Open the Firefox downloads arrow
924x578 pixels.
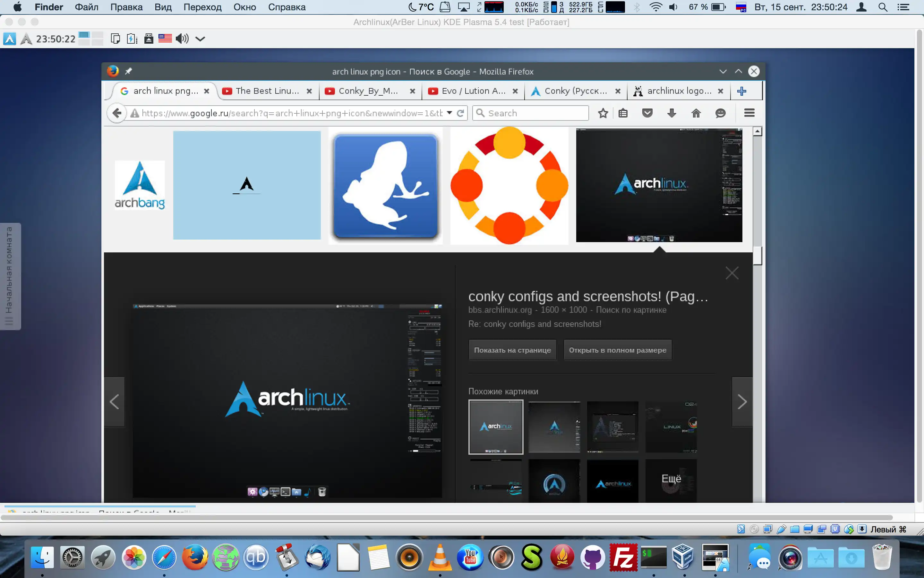(672, 113)
